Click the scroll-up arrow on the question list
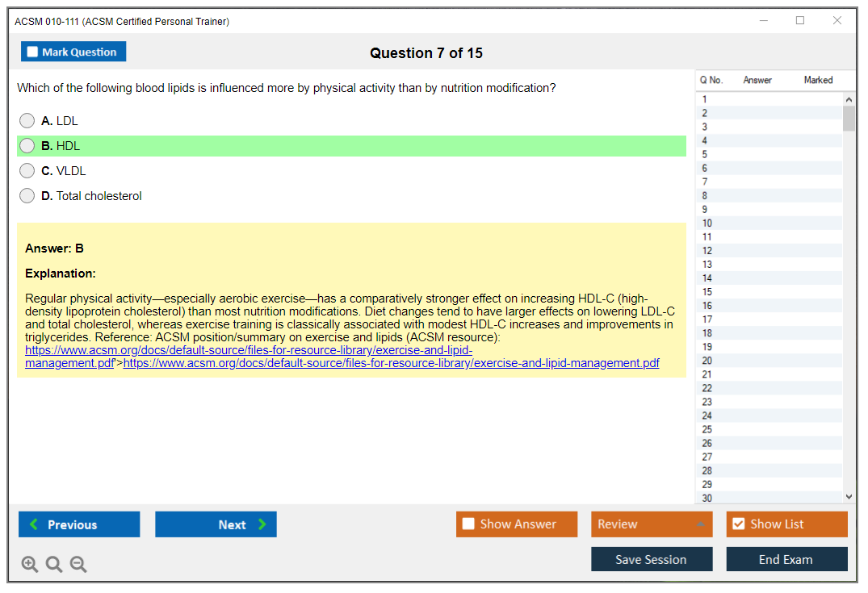Screen dimensions: 868x593 849,98
